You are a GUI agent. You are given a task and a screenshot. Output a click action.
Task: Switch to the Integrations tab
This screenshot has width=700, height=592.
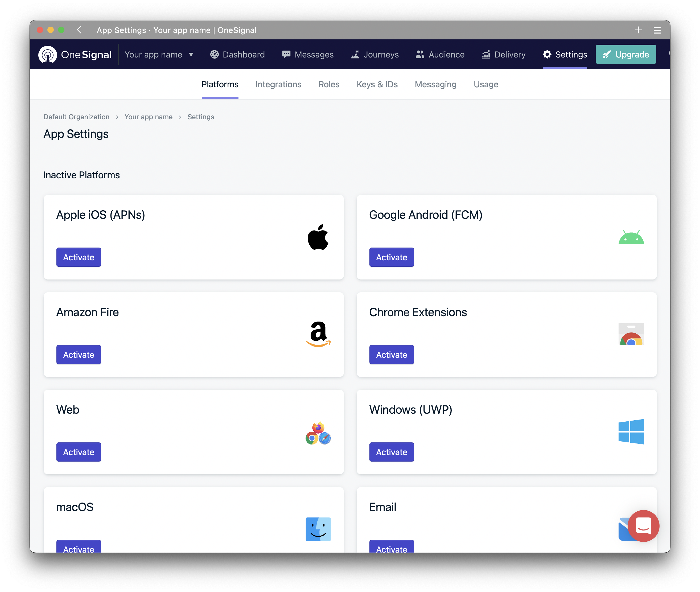tap(278, 84)
